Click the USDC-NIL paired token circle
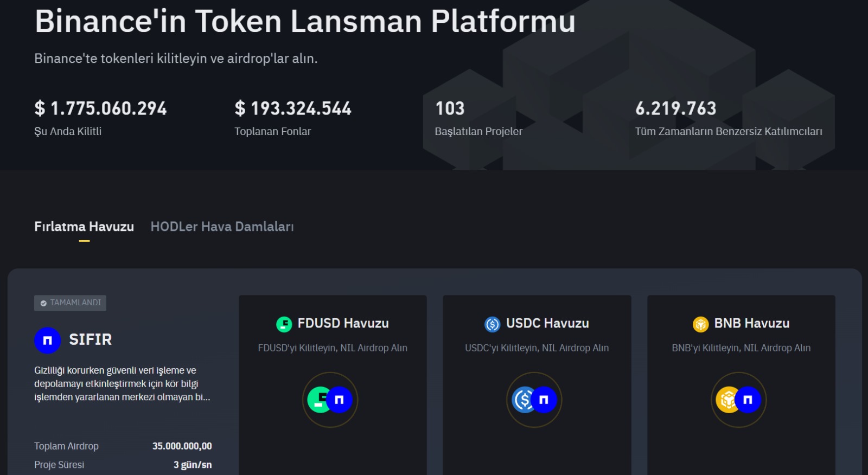The width and height of the screenshot is (868, 475). pyautogui.click(x=534, y=400)
